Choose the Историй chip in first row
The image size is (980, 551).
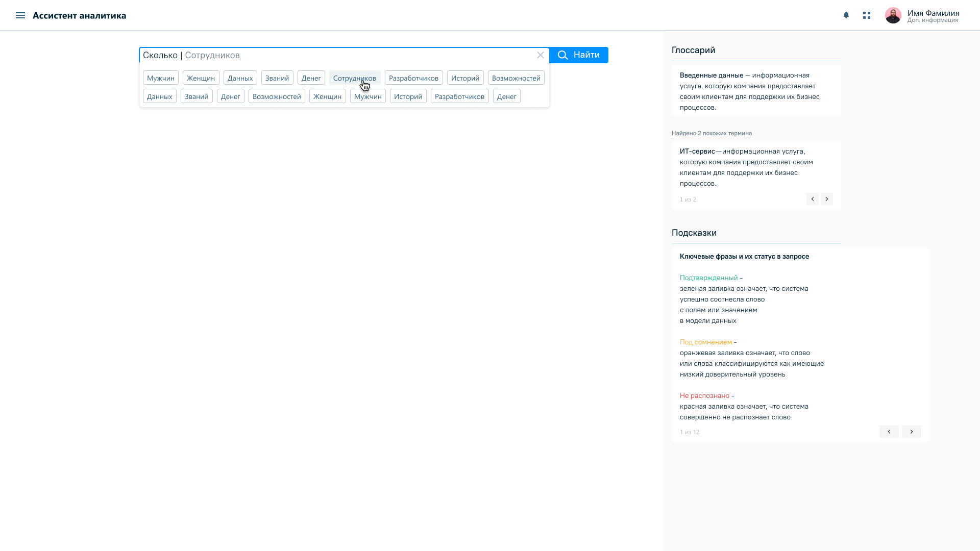pyautogui.click(x=465, y=78)
